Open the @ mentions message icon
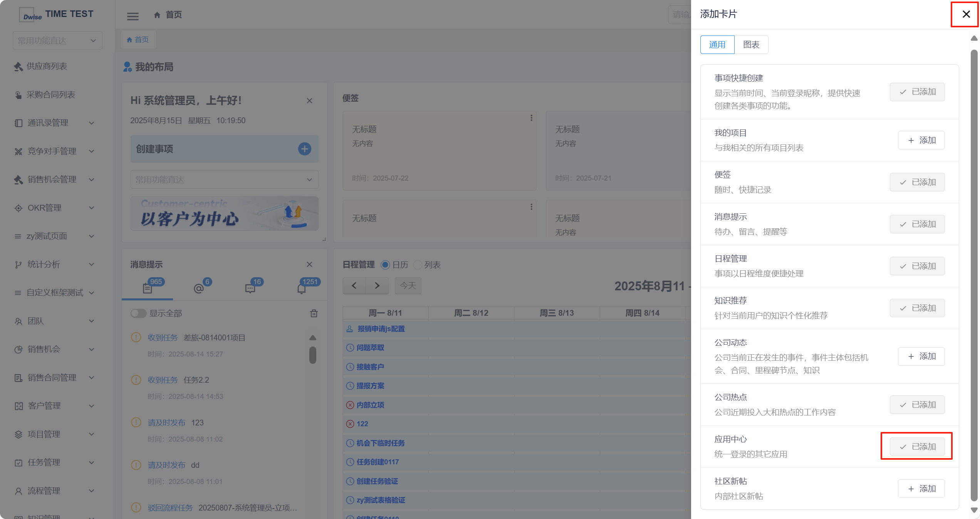The height and width of the screenshot is (519, 980). 199,288
